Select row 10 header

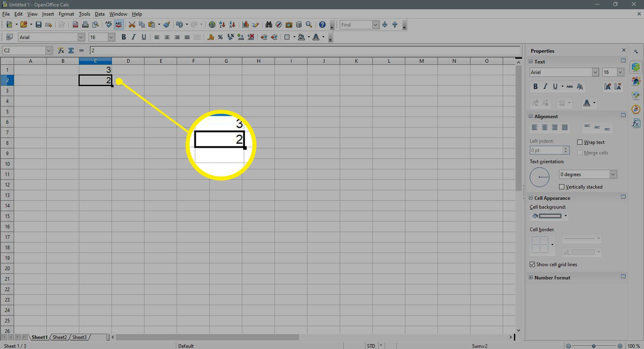pyautogui.click(x=7, y=164)
